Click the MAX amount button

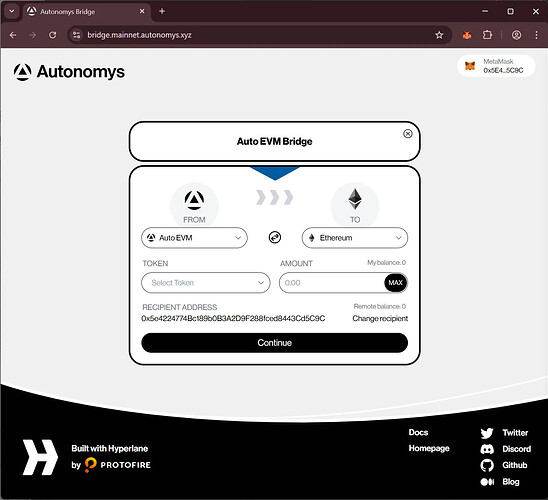coord(396,283)
